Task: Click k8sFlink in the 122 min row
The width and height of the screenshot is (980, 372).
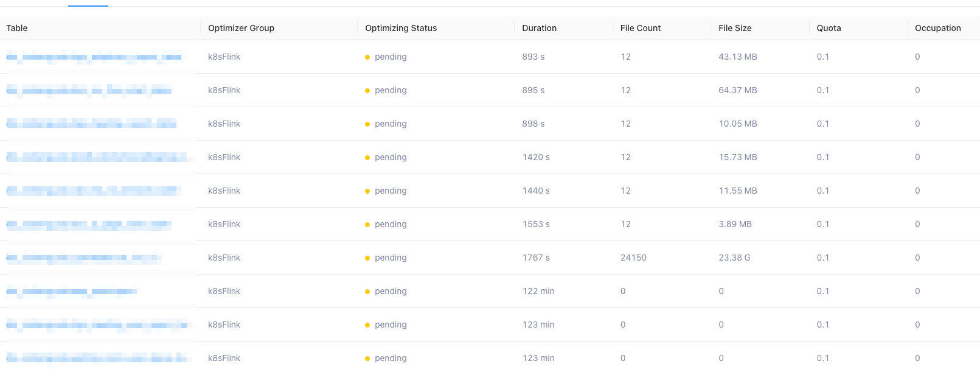Action: pos(224,291)
